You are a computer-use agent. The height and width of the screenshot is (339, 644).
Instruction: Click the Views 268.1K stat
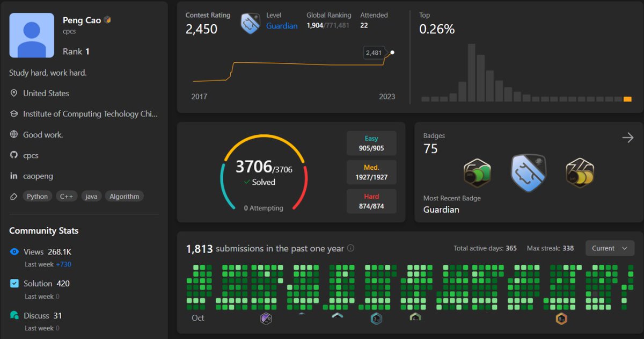pyautogui.click(x=48, y=251)
